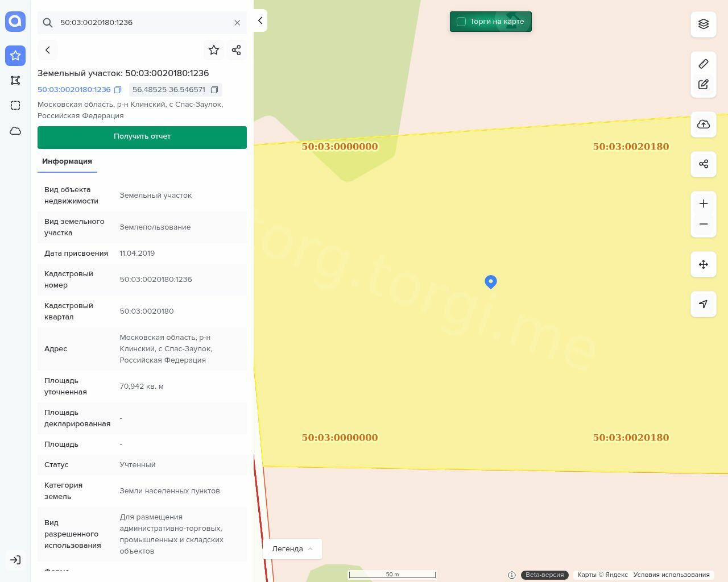Open the "Условия использования" link
728x582 pixels.
pos(671,575)
